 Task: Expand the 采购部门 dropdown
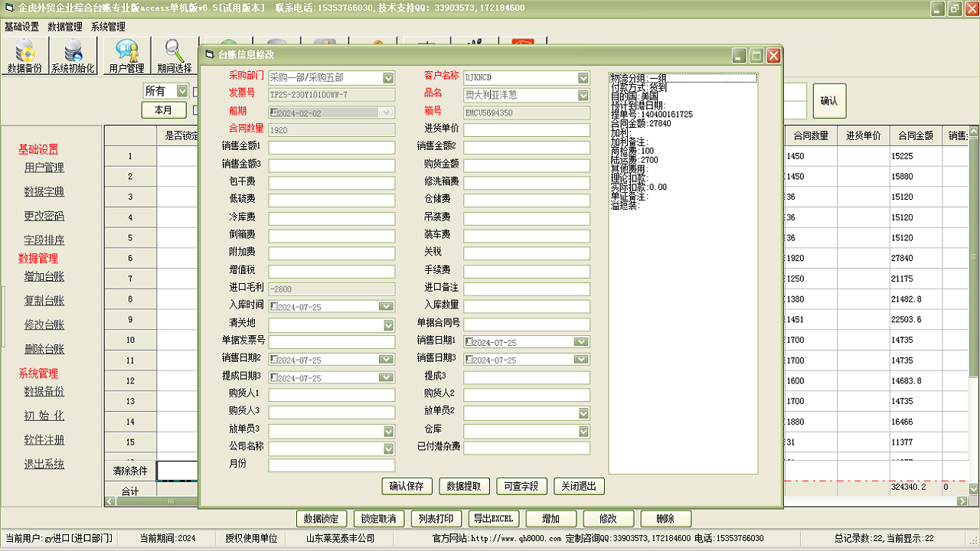pos(388,77)
